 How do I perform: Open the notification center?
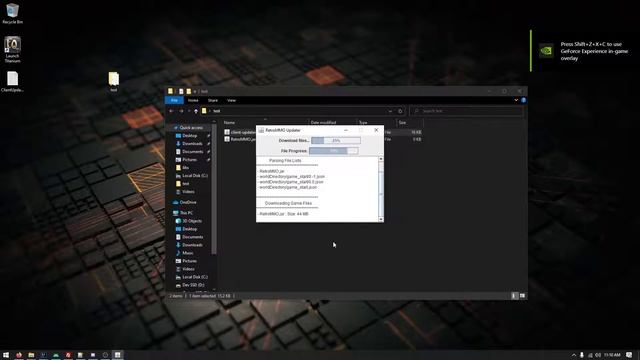tap(629, 355)
